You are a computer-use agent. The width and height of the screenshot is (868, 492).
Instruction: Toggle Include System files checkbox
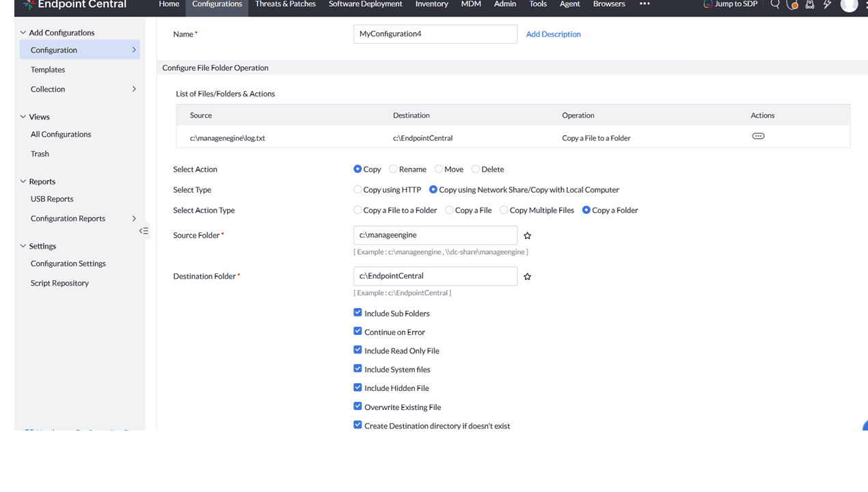(357, 368)
